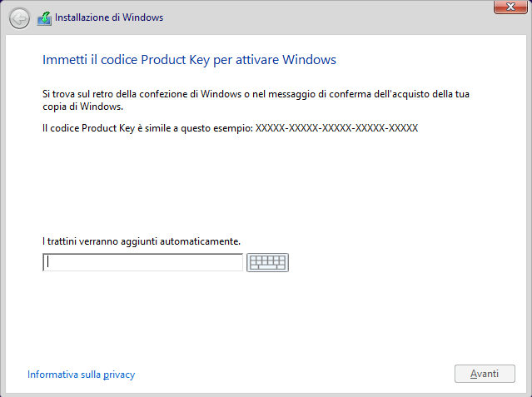Click the heading Immetti il codice Product Key
This screenshot has height=397, width=532.
pyautogui.click(x=189, y=60)
